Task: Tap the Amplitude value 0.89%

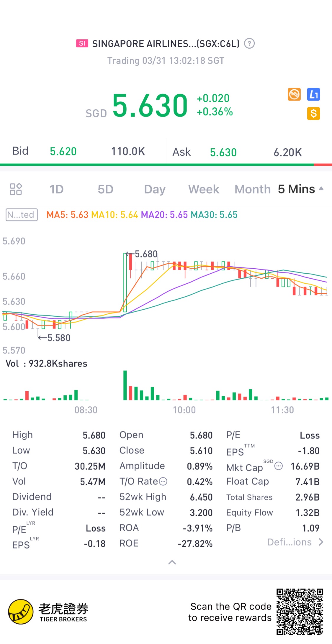Action: (x=200, y=466)
